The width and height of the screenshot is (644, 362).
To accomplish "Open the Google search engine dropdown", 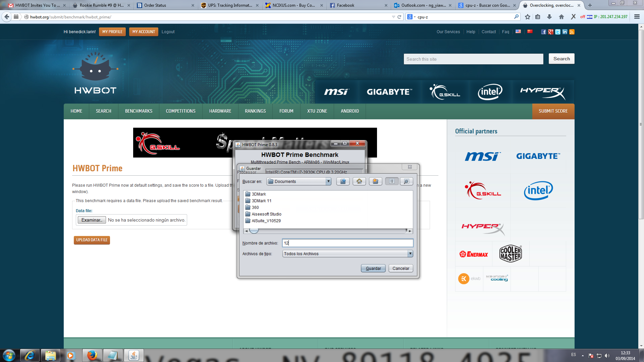I will click(412, 17).
